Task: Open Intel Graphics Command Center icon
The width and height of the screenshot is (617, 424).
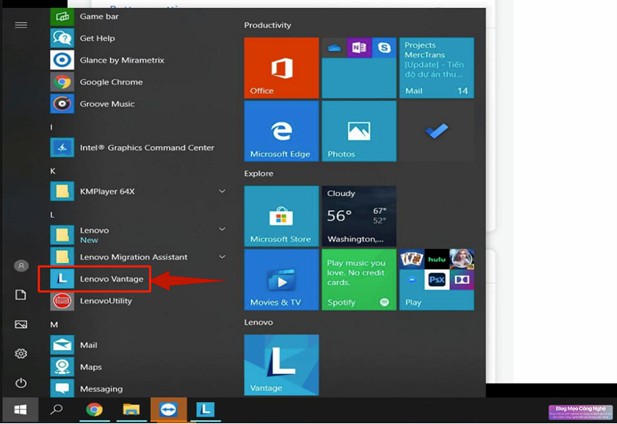Action: [x=62, y=147]
